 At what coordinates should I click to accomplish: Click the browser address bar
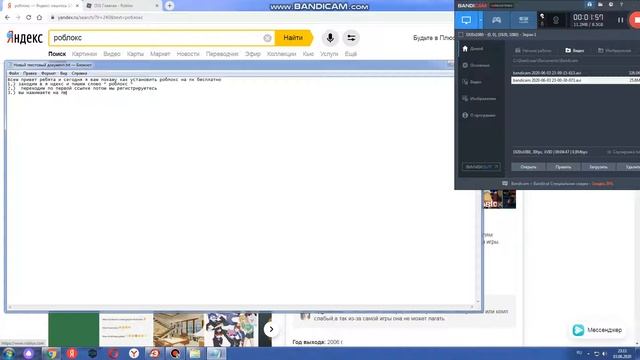pyautogui.click(x=245, y=18)
